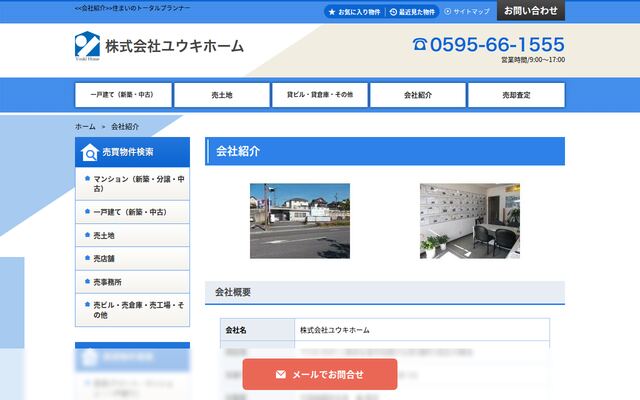Open 一戸建て（新築・中古）navigation menu item
Screen dimensions: 640x400
(123, 95)
